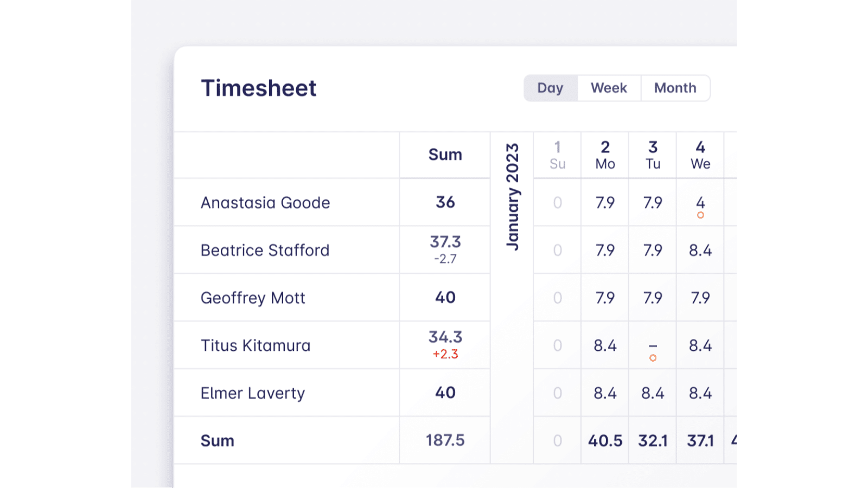Viewport: 868px width, 488px height.
Task: Open Beatrice Stafford's timesheet row
Action: pyautogui.click(x=265, y=251)
